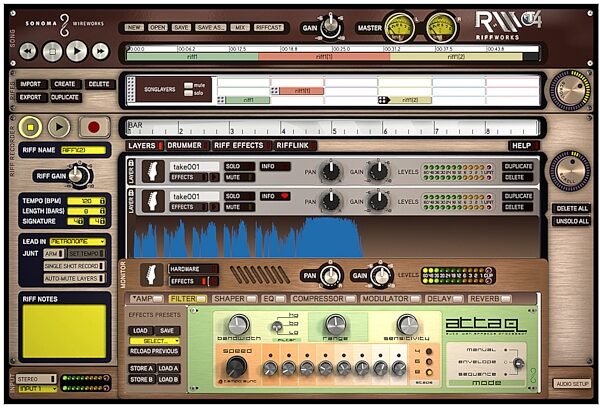Click the Riff Gain knob
Screen dimensions: 600x408
coord(79,176)
